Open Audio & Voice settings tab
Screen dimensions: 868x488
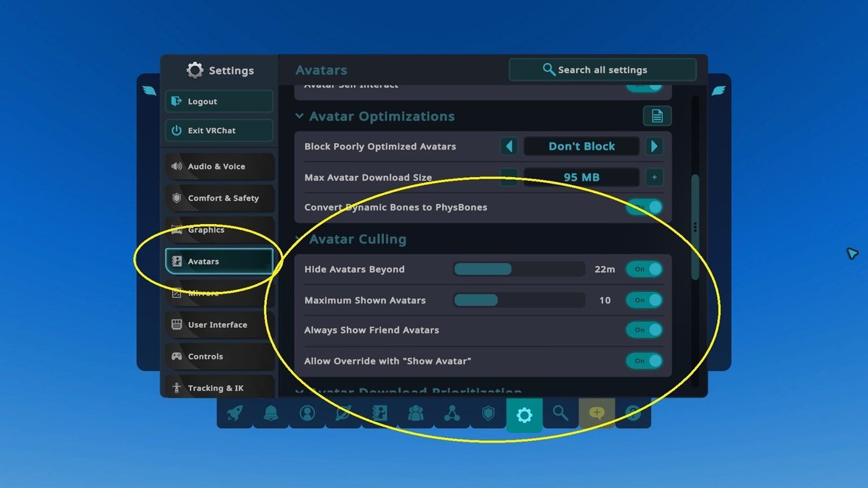[x=220, y=166]
